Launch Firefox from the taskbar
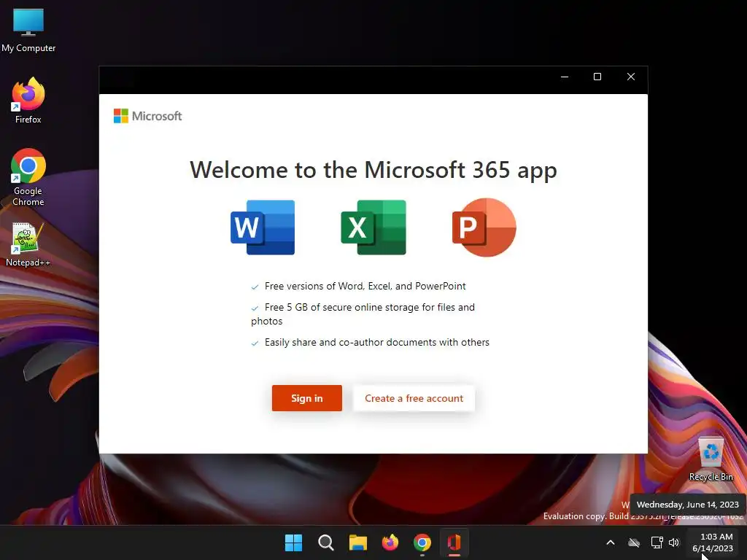Screen dimensions: 747x560 point(390,542)
